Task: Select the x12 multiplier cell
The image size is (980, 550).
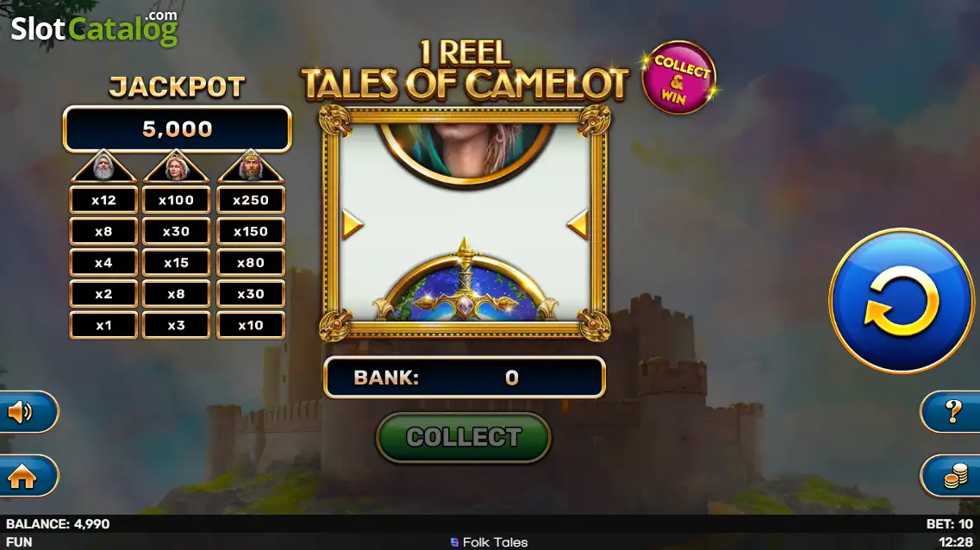Action: pos(103,200)
